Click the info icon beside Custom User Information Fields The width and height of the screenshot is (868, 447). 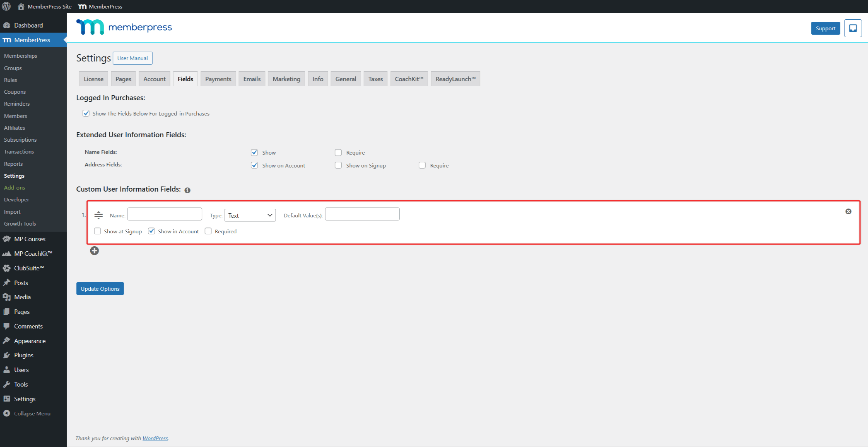coord(187,190)
